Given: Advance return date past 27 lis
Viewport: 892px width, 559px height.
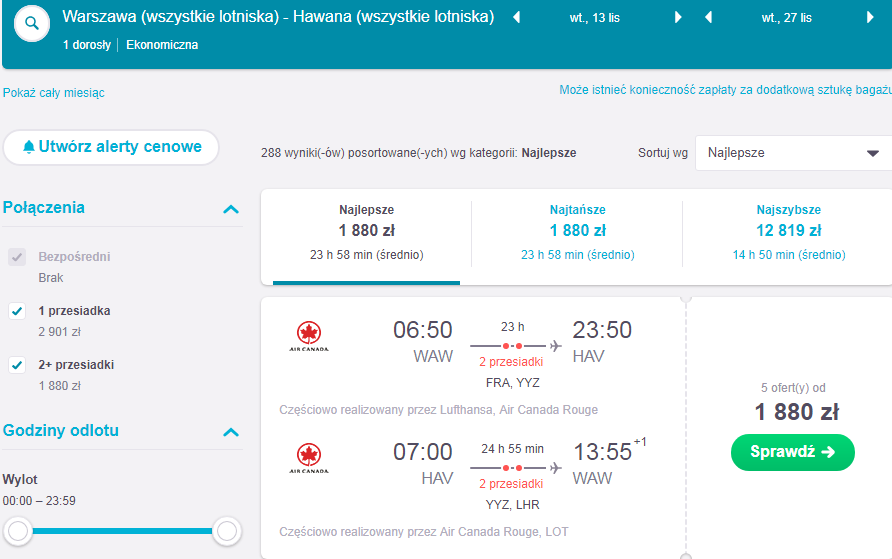Looking at the screenshot, I should (870, 17).
